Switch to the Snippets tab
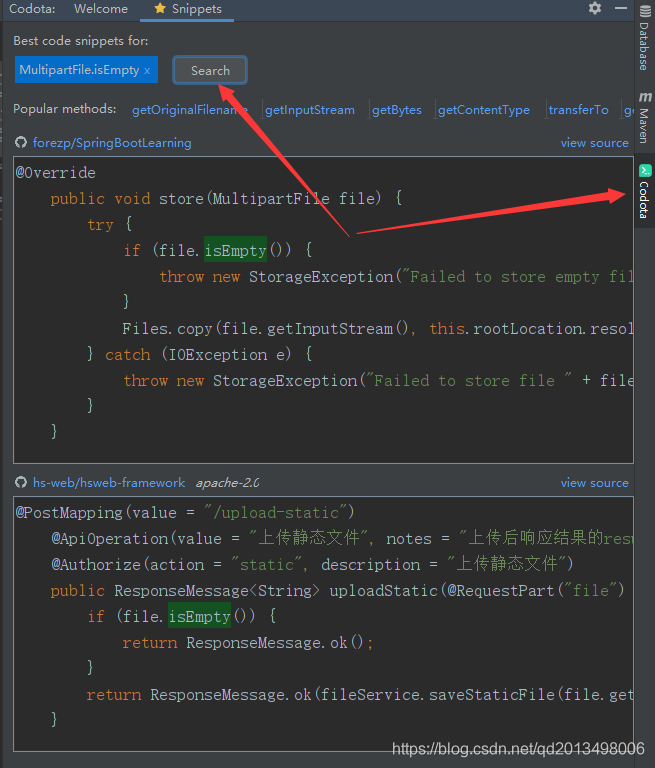 [x=187, y=9]
